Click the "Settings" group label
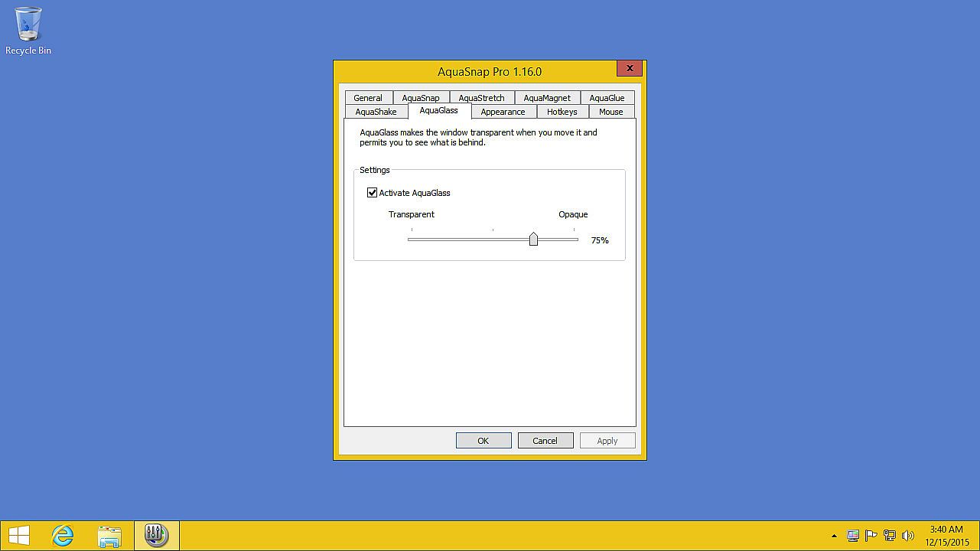Screen dimensions: 980x551 point(375,170)
